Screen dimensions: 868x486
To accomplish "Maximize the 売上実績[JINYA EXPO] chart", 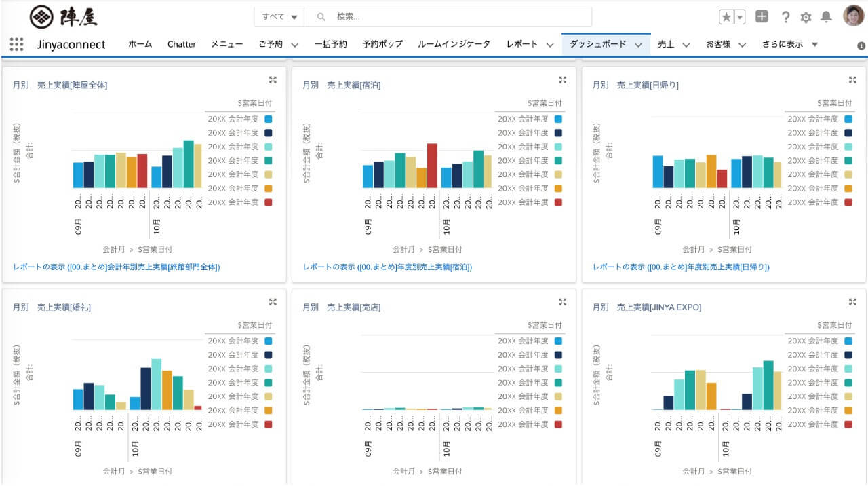I will click(852, 302).
